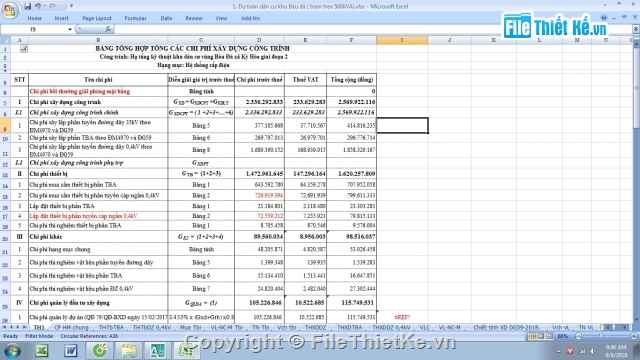Screen dimensions: 640x360
Task: Open Coc Coc browser from the taskbar
Action: pyautogui.click(x=100, y=351)
